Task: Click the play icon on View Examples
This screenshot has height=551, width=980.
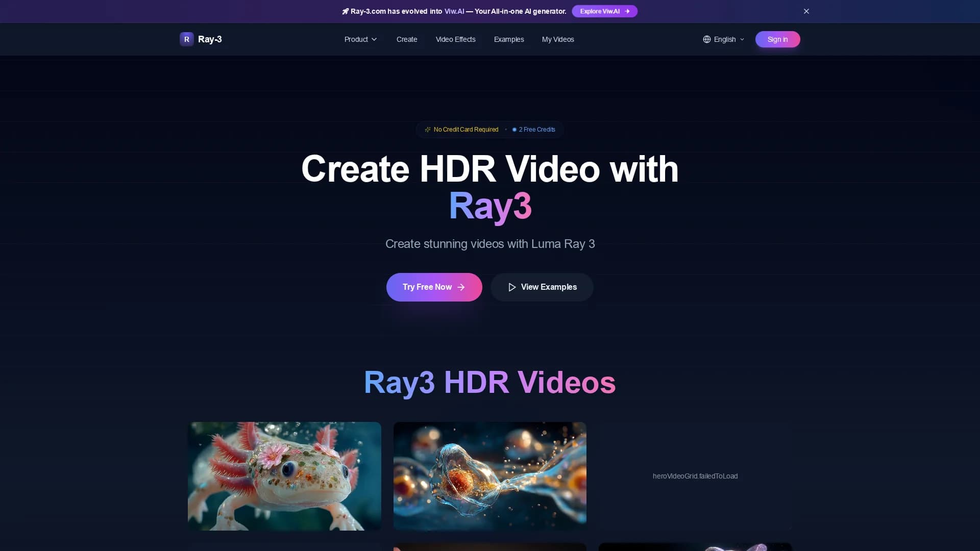Action: tap(512, 287)
